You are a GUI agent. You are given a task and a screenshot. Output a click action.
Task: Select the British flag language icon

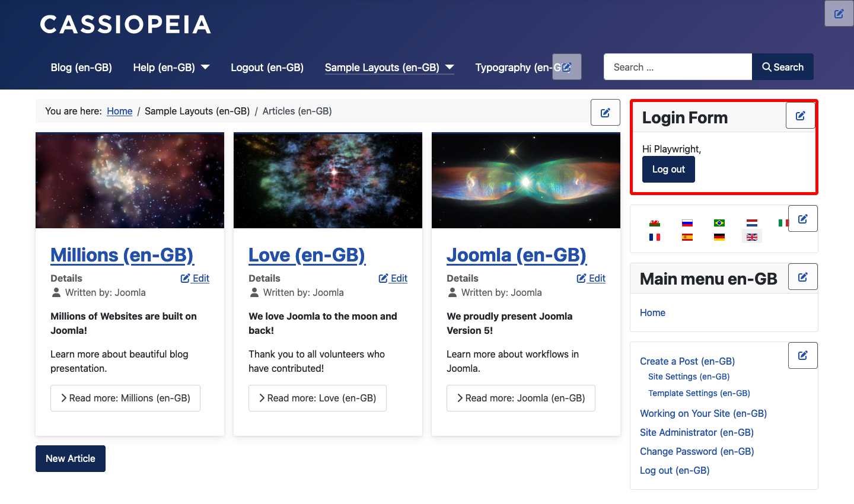[751, 236]
